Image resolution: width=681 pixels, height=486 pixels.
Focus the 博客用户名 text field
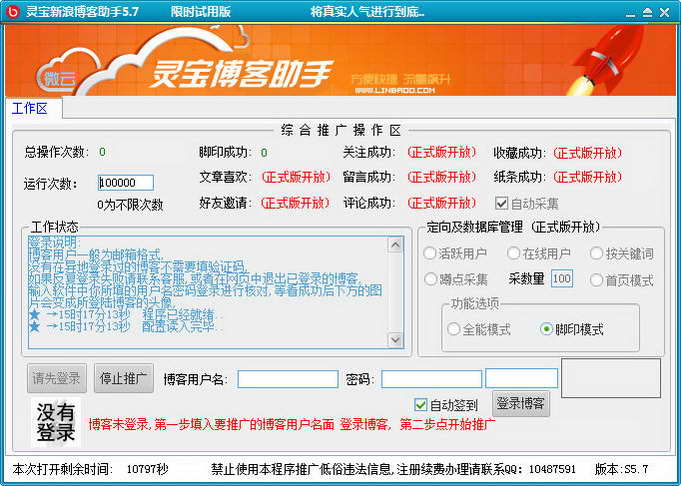[288, 379]
